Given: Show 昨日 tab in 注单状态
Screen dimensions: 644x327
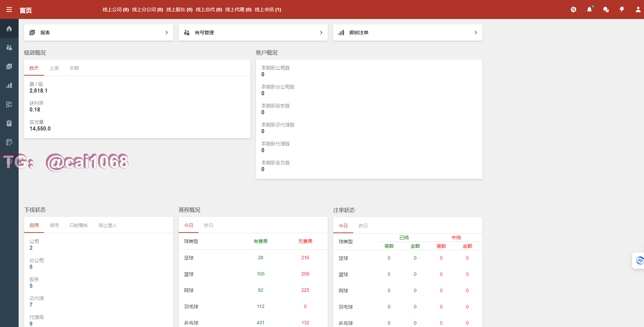Looking at the screenshot, I should (363, 226).
